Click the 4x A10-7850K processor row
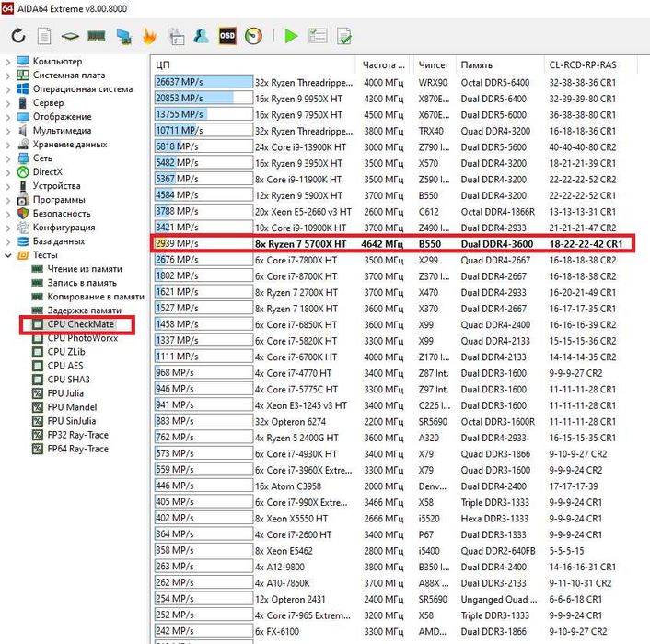 [392, 582]
